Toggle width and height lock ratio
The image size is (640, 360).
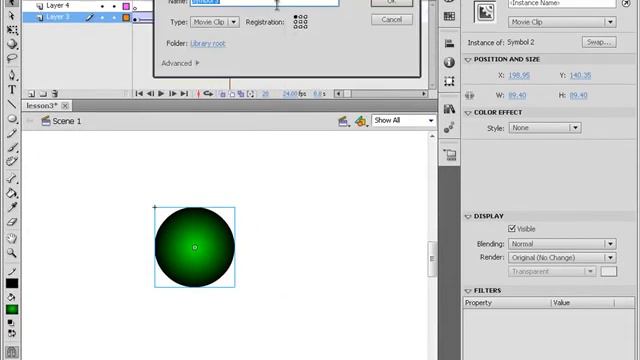pos(470,96)
